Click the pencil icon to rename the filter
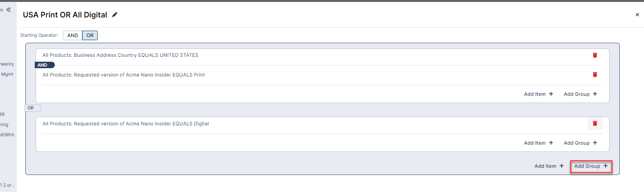This screenshot has height=192, width=644. point(115,15)
